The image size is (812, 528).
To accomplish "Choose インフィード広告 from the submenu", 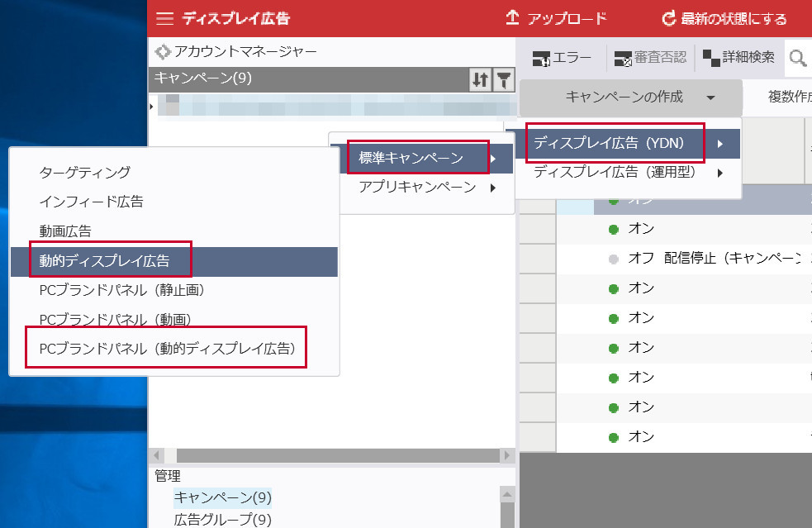I will pos(174,202).
